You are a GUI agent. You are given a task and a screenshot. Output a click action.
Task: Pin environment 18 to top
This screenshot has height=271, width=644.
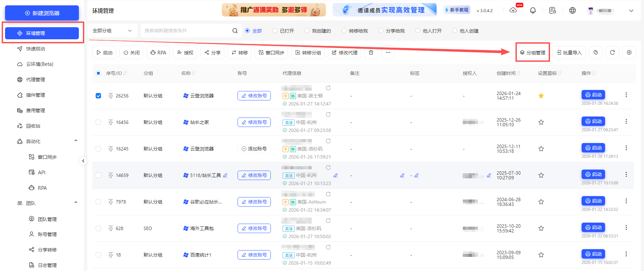point(111,255)
